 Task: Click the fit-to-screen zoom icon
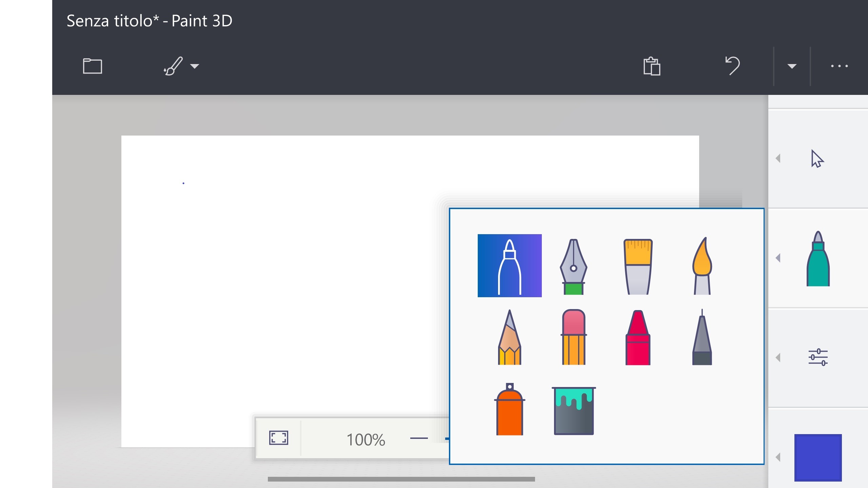tap(278, 438)
